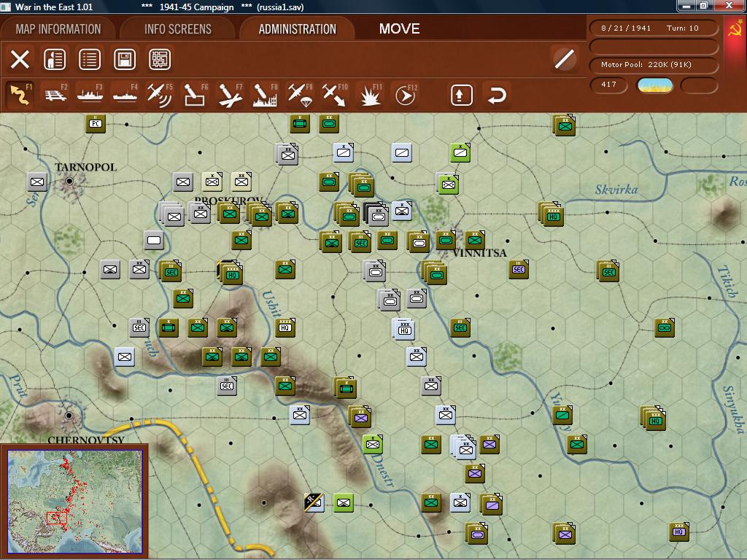Click the date and Turn 10 field
Viewport: 747px width, 560px height.
(653, 28)
